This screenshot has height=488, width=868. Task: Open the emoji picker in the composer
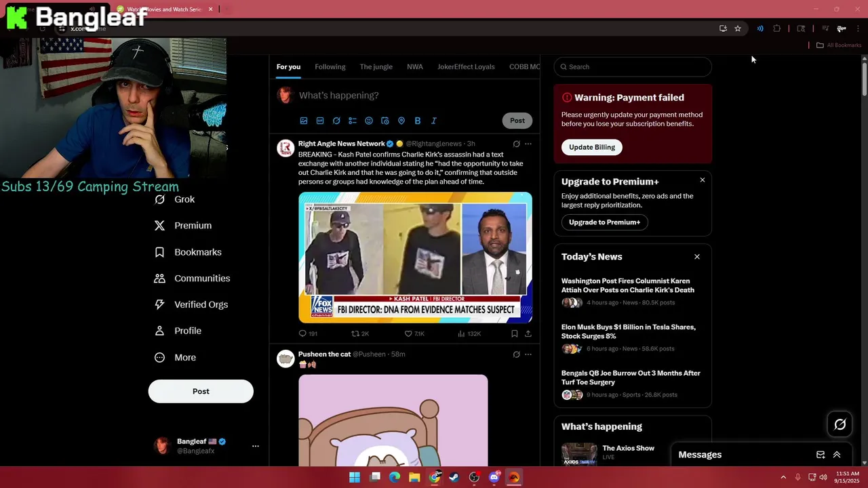click(369, 121)
